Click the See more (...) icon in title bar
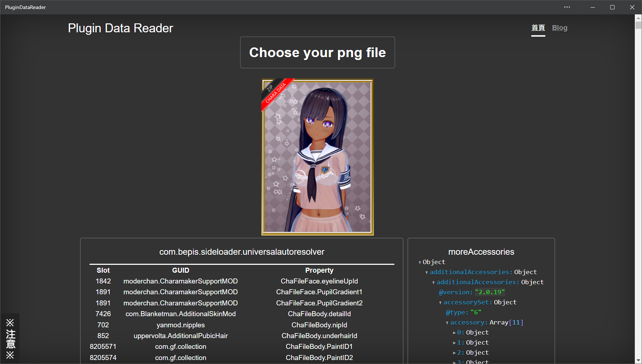 [x=567, y=7]
